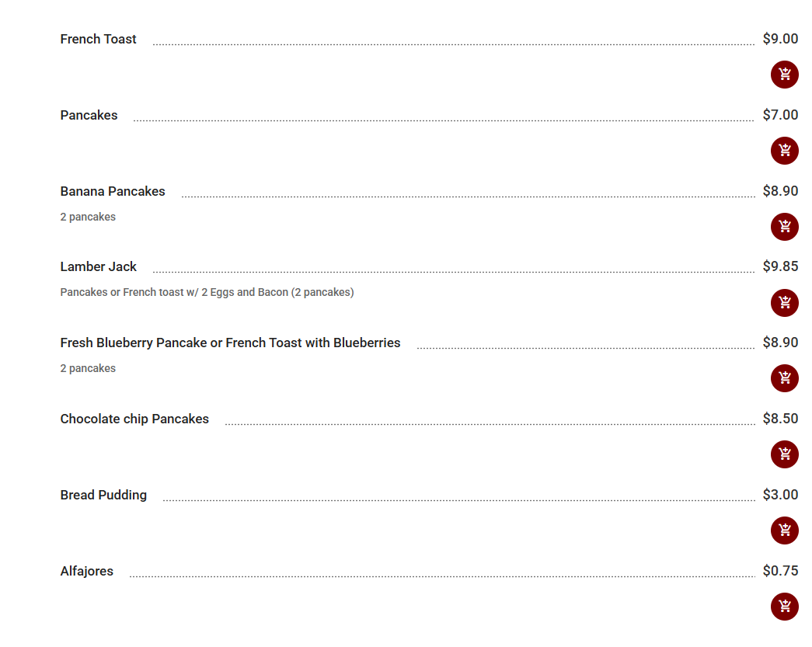Select Fresh Blueberry Pancake or French Toast title
The height and width of the screenshot is (647, 812).
tap(230, 343)
